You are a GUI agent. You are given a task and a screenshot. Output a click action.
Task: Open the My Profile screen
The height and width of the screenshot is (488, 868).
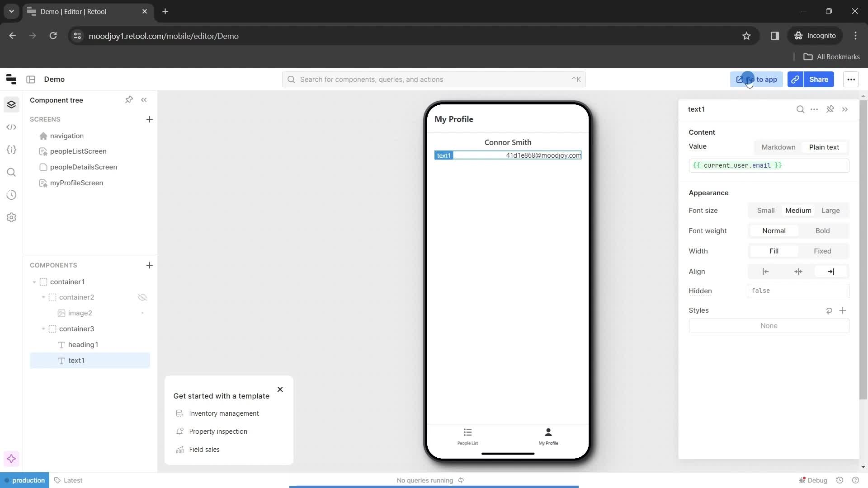click(x=76, y=183)
